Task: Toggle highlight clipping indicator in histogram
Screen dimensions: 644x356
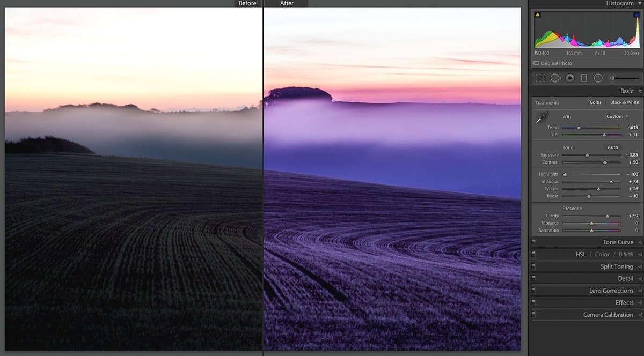Action: tap(636, 14)
